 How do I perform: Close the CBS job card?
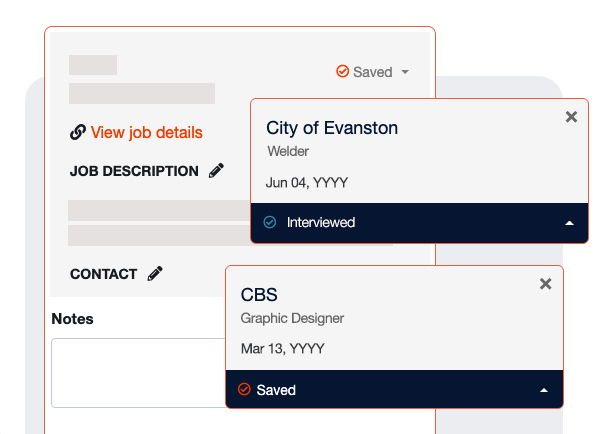(x=546, y=284)
